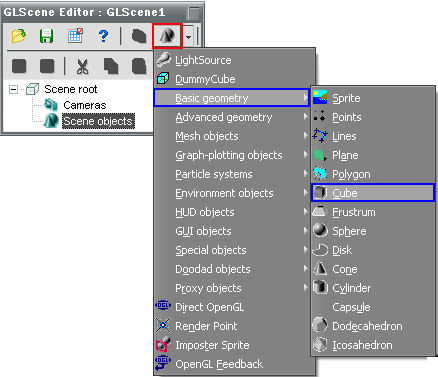
Task: Click the Cube icon in submenu
Action: click(320, 192)
